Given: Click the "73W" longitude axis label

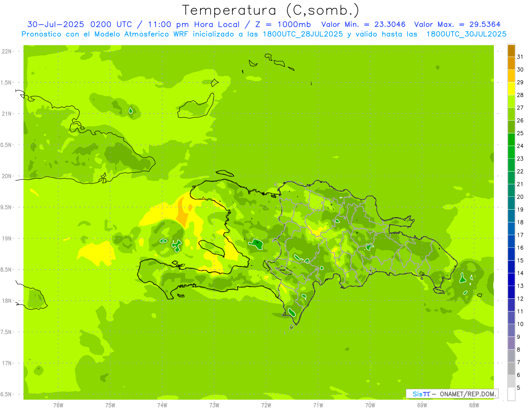Looking at the screenshot, I should 214,405.
